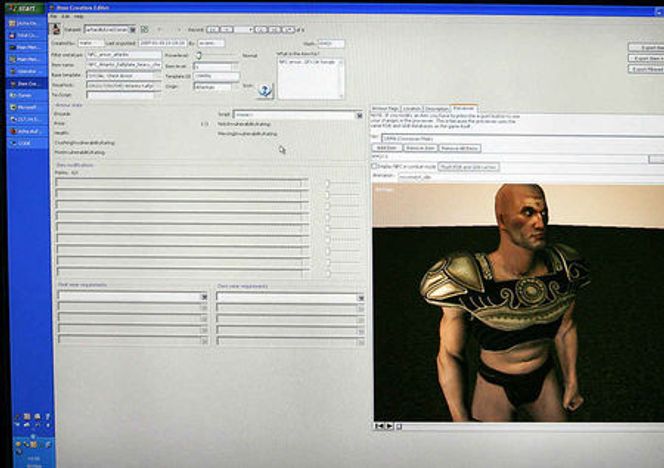
Task: Stop the preview animation
Action: (399, 426)
